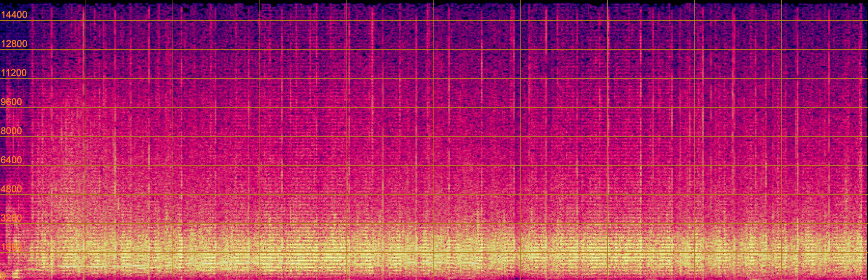Click the 11200 axis label

pos(13,73)
